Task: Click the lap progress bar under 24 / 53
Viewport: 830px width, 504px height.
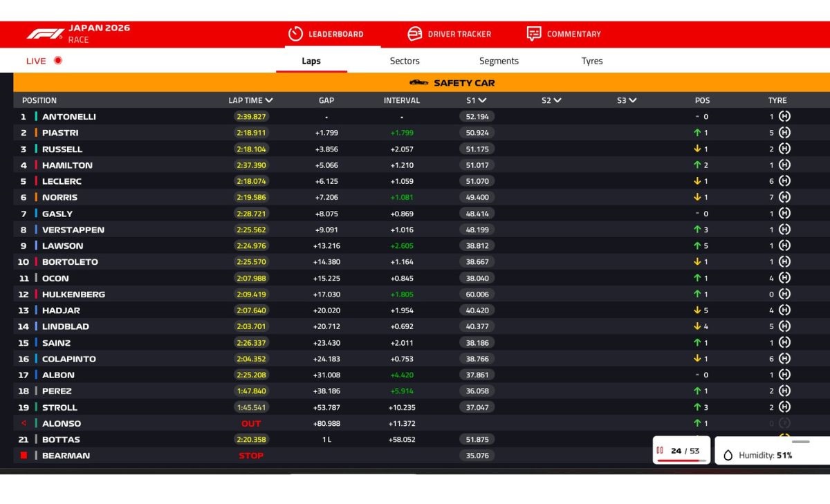Action: (x=681, y=460)
